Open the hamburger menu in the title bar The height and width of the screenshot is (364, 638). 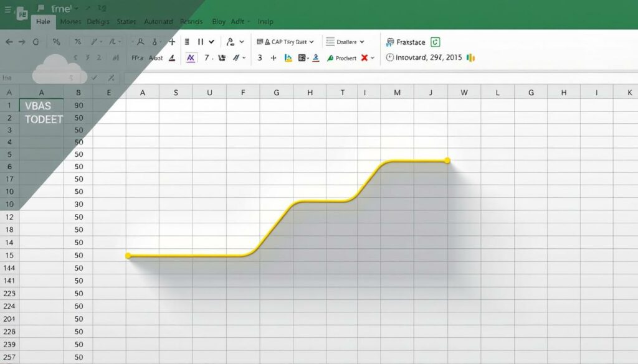tap(7, 9)
